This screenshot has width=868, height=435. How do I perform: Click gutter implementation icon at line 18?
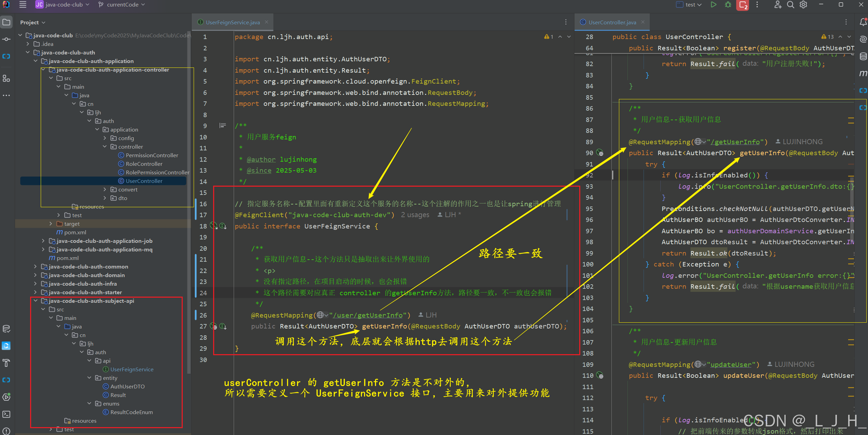[x=223, y=226]
